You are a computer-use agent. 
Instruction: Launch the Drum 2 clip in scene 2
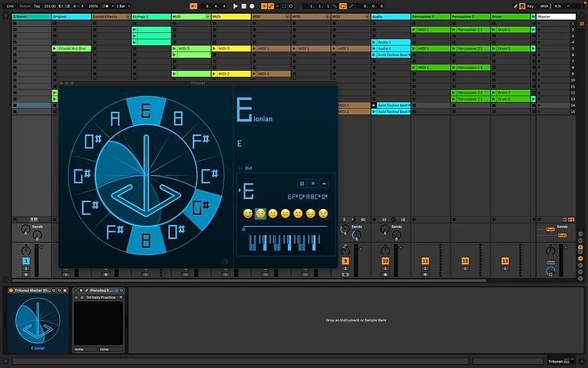click(x=494, y=29)
